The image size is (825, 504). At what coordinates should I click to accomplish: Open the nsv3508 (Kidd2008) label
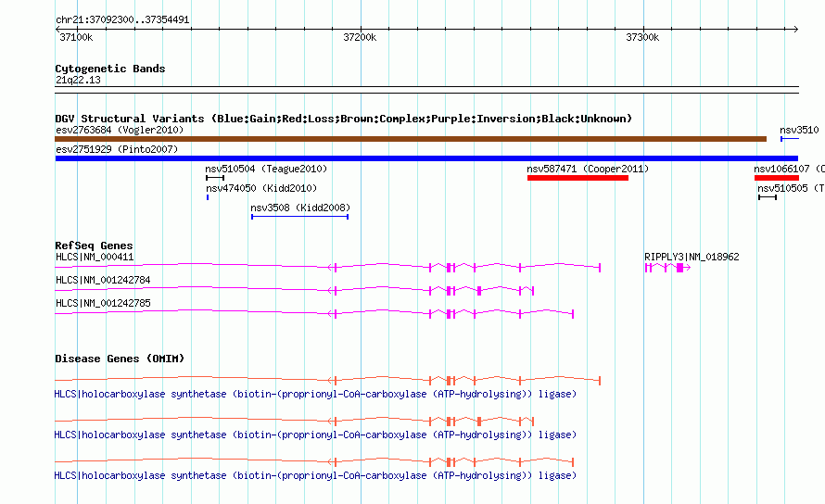(300, 208)
